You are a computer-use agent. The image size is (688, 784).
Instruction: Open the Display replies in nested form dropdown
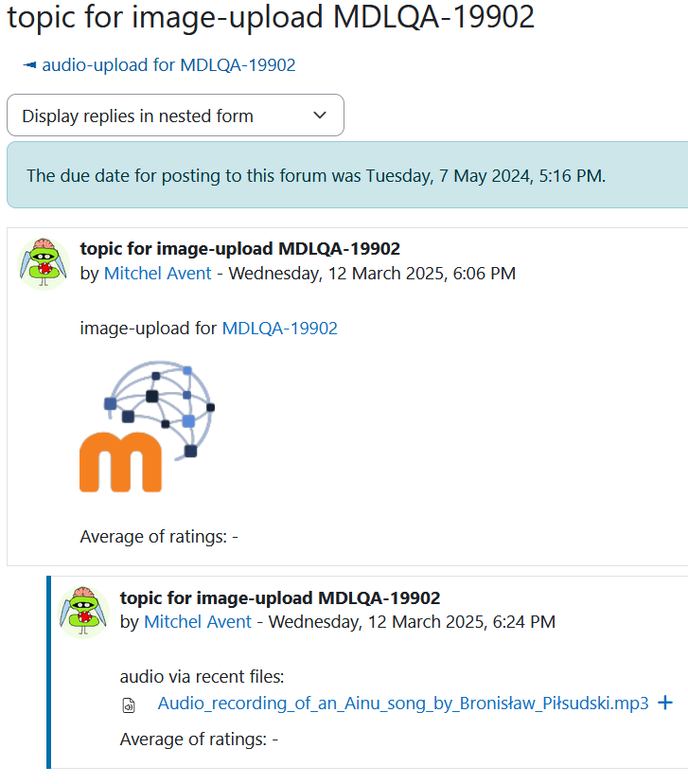pos(175,115)
